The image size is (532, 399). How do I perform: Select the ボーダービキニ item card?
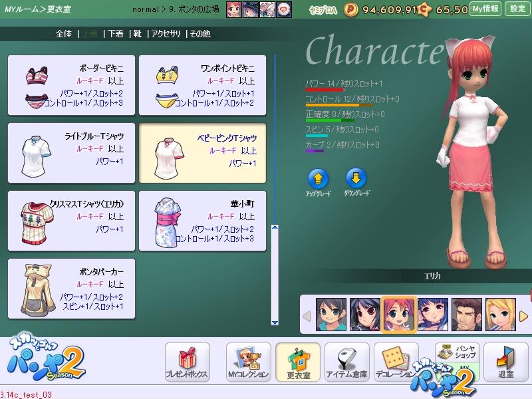(x=71, y=85)
